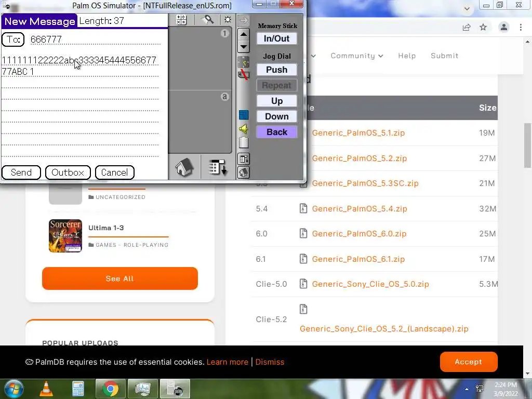
Task: Click the Find magnifier icon in the Palm simulator
Action: (x=208, y=20)
